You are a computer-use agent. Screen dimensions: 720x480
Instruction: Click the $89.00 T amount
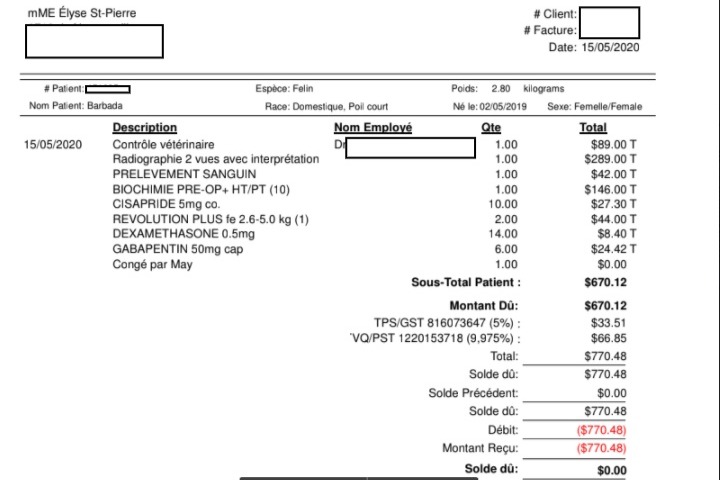[613, 145]
